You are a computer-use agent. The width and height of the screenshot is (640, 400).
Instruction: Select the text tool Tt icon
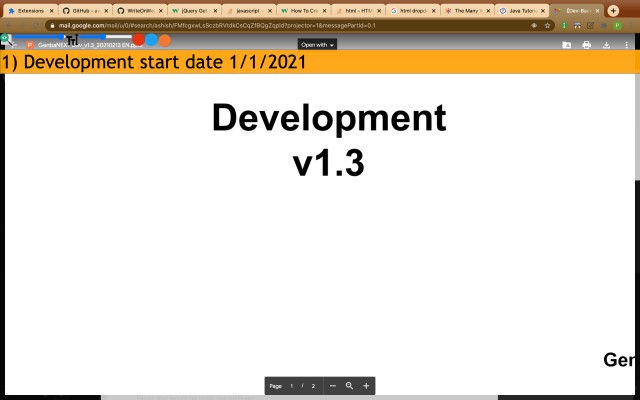(x=72, y=40)
